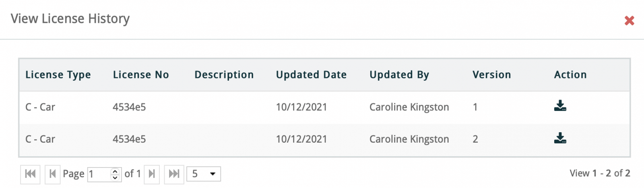This screenshot has width=644, height=188.
Task: Sort by License Type column header
Action: pos(58,75)
